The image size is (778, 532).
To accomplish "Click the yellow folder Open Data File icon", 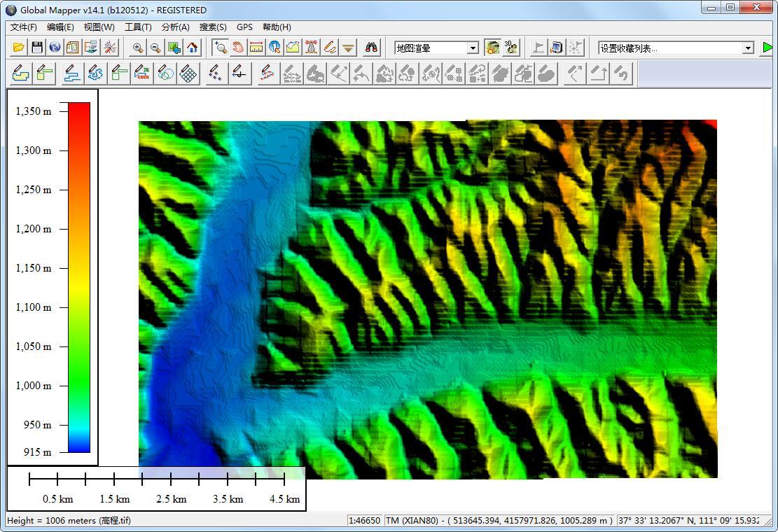I will tap(18, 48).
